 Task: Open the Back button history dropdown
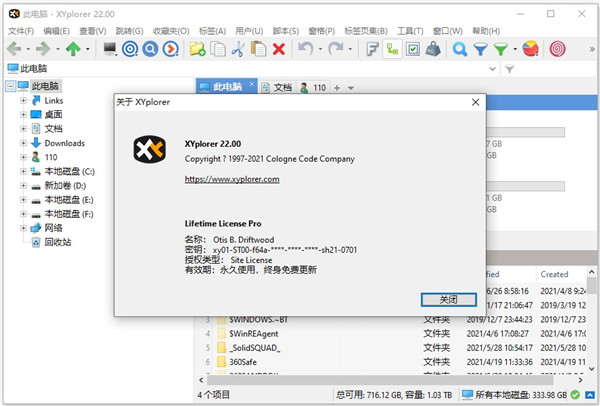[28, 49]
